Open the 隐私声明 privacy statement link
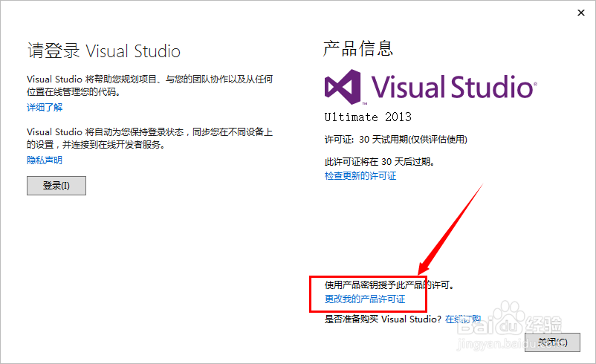The width and height of the screenshot is (596, 364). tap(45, 160)
